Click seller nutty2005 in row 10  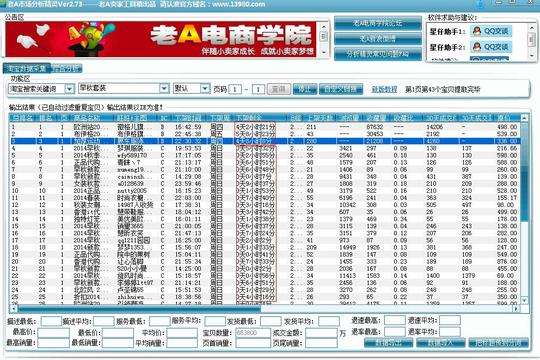tap(132, 191)
